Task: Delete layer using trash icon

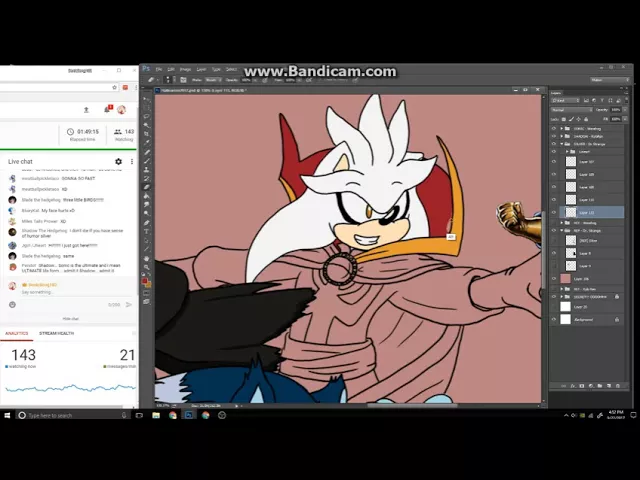Action: point(618,386)
